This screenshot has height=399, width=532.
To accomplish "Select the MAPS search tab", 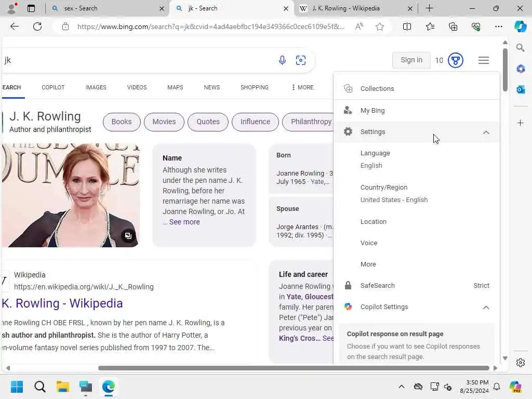I will coord(175,87).
